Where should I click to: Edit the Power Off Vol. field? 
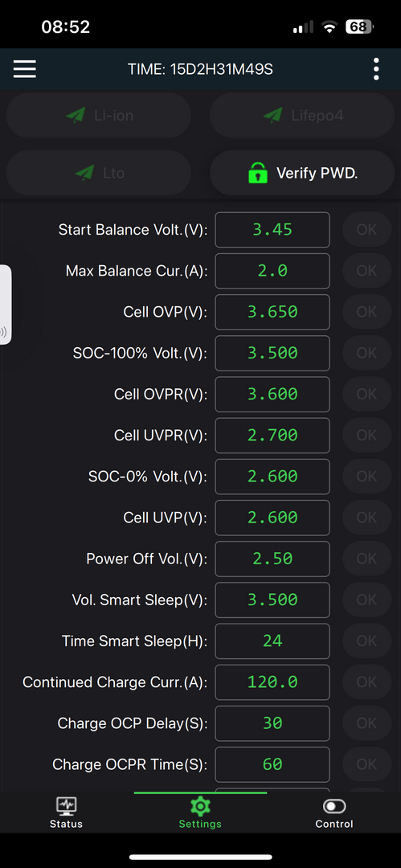pyautogui.click(x=272, y=559)
